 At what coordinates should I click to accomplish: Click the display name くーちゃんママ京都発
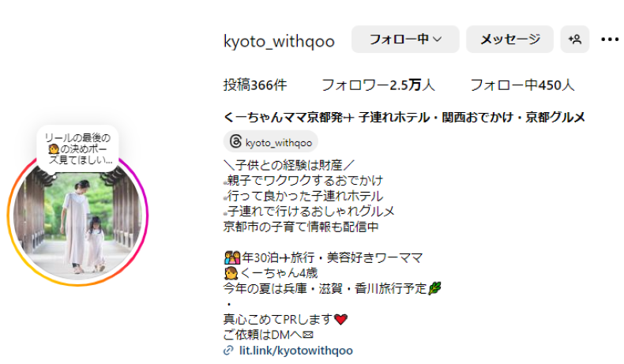[x=288, y=118]
